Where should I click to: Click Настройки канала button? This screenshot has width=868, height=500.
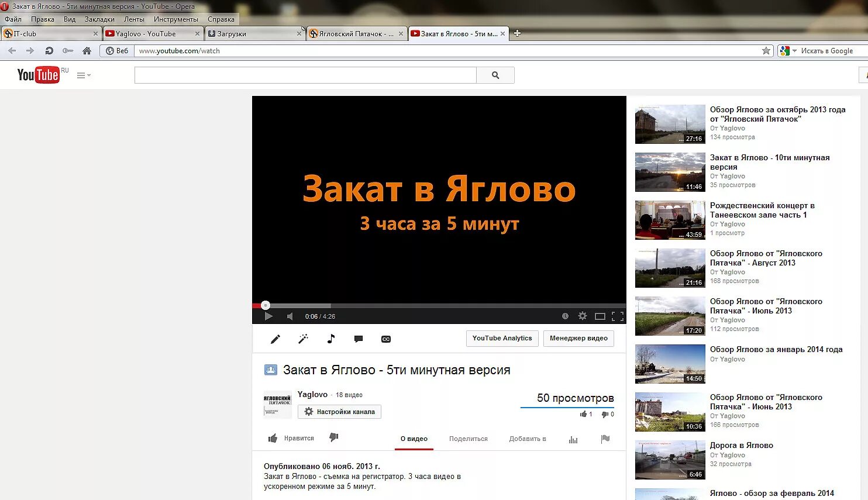(339, 412)
